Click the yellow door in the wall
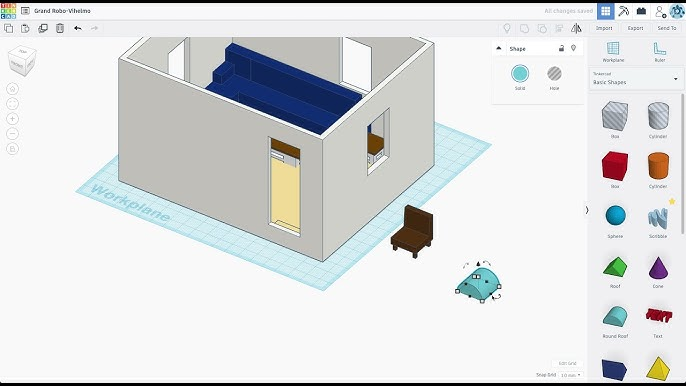The width and height of the screenshot is (686, 386). (285, 193)
